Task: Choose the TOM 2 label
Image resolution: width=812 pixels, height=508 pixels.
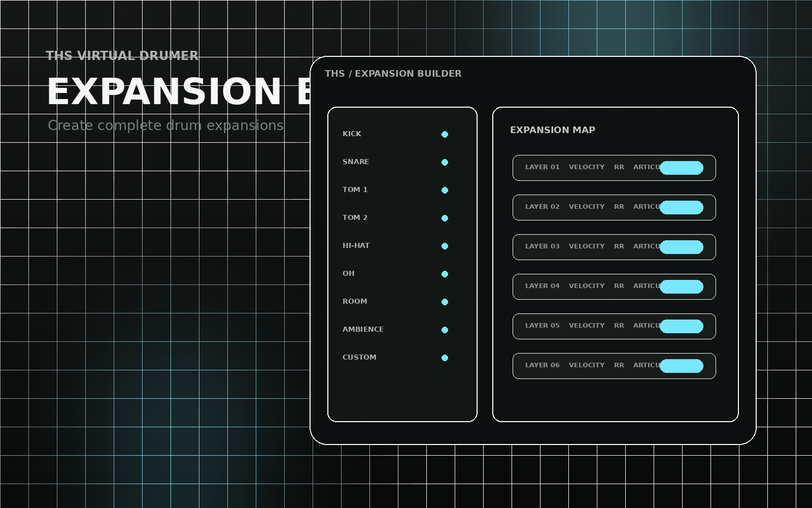Action: point(355,218)
